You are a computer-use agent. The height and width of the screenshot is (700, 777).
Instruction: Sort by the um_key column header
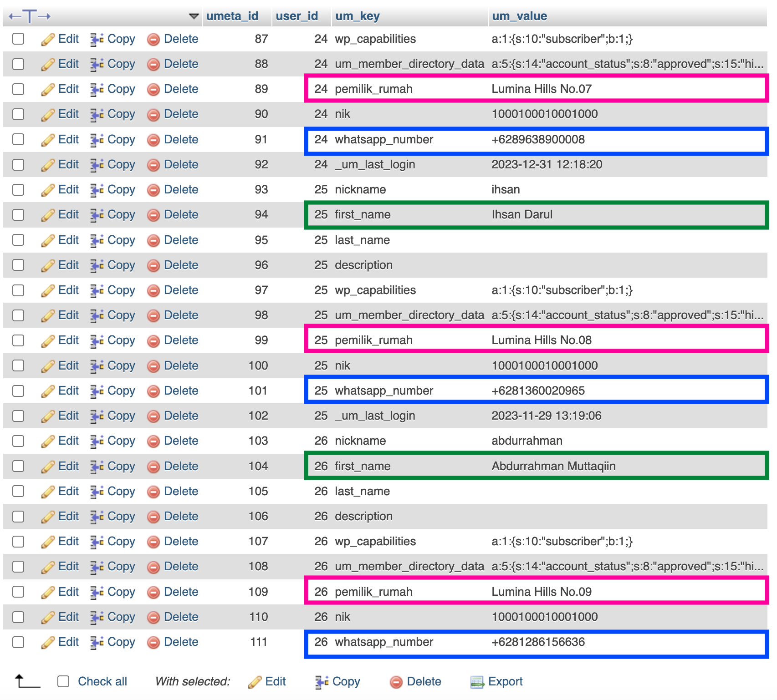[358, 16]
